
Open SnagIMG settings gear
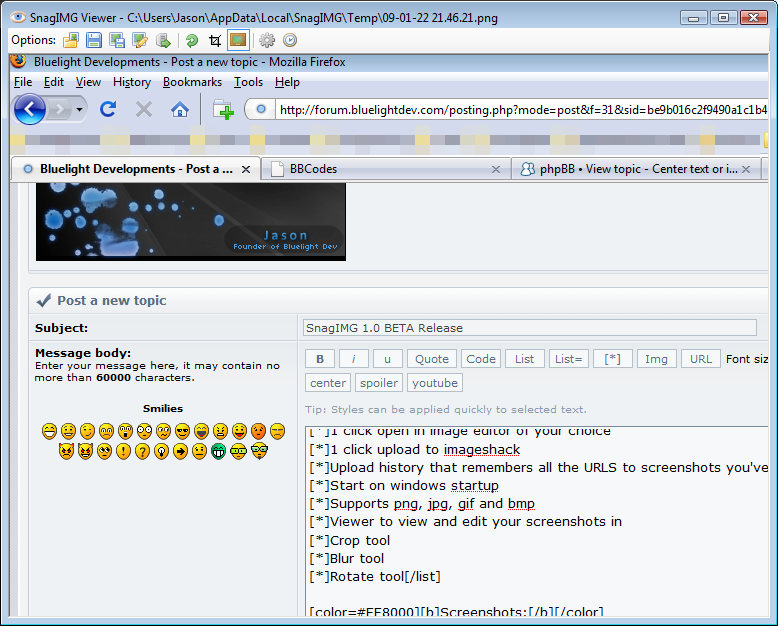pyautogui.click(x=267, y=40)
